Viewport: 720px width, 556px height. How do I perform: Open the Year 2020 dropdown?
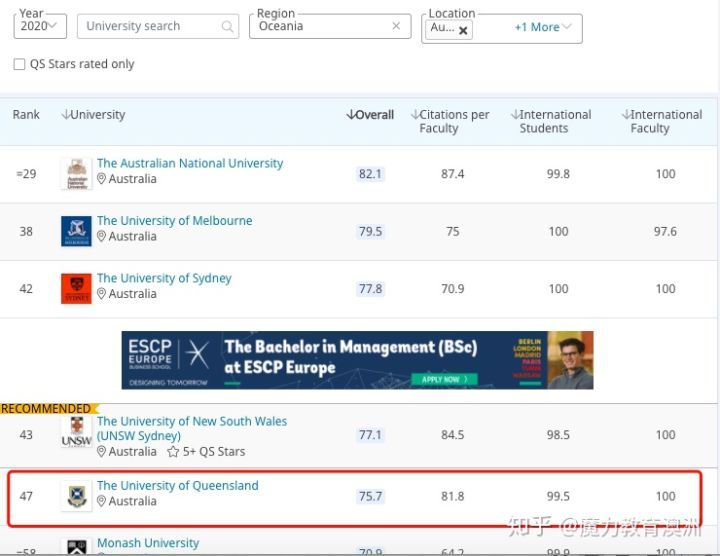40,26
